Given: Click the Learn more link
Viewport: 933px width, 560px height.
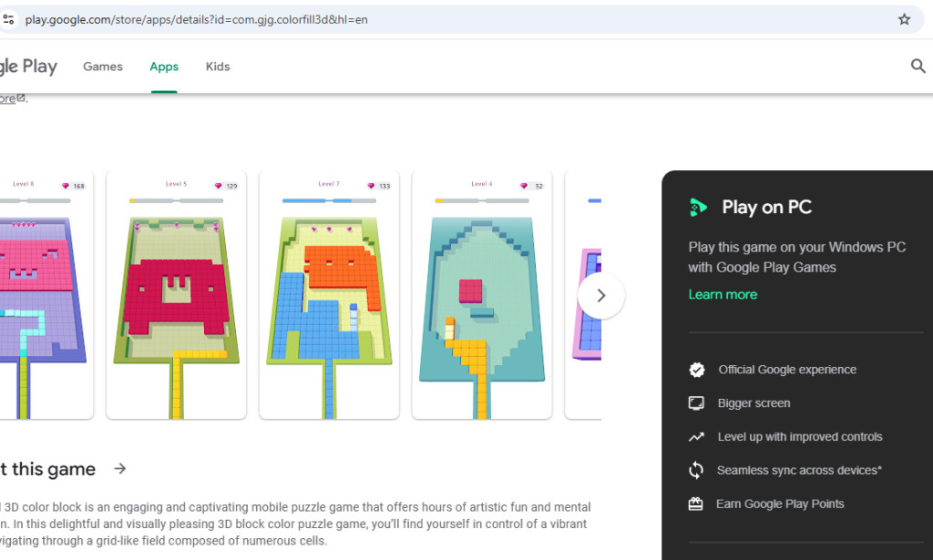Looking at the screenshot, I should coord(723,294).
